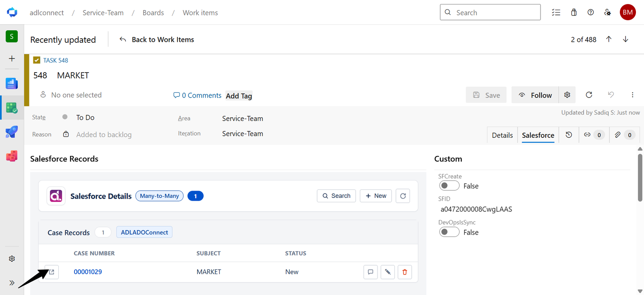Open the help question mark icon
Image resolution: width=644 pixels, height=295 pixels.
tap(590, 12)
